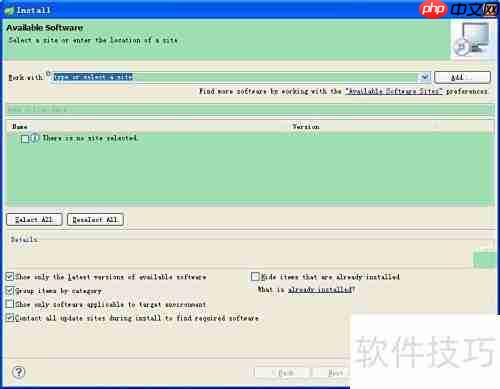Click the filter text field above the list

click(249, 109)
